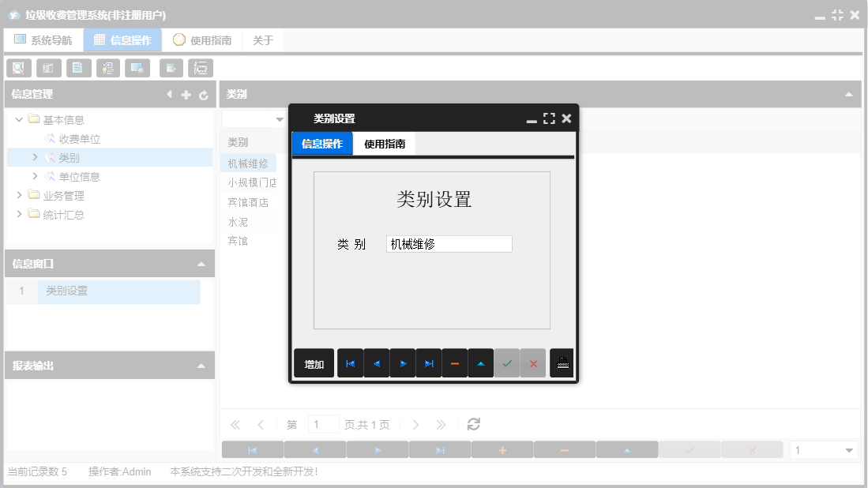The width and height of the screenshot is (868, 488).
Task: Click the next-record arrow icon in the dialog
Action: click(x=403, y=362)
